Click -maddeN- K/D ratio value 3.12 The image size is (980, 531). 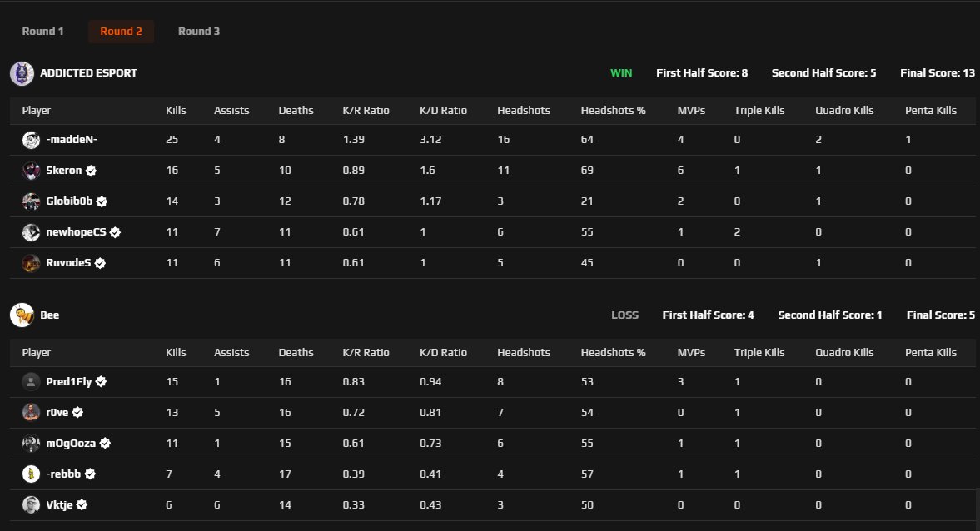(x=430, y=140)
